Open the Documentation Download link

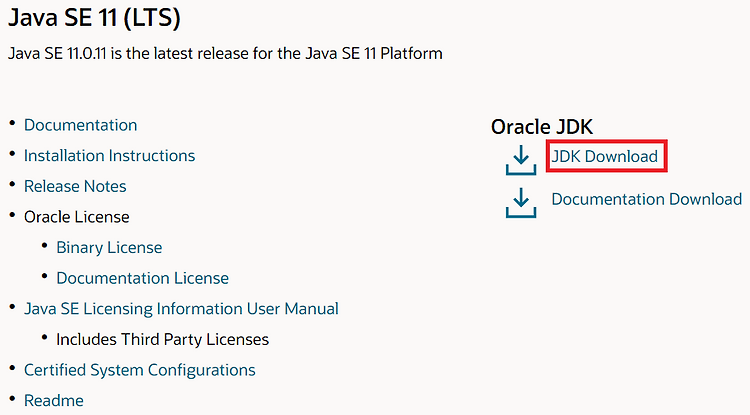tap(647, 199)
